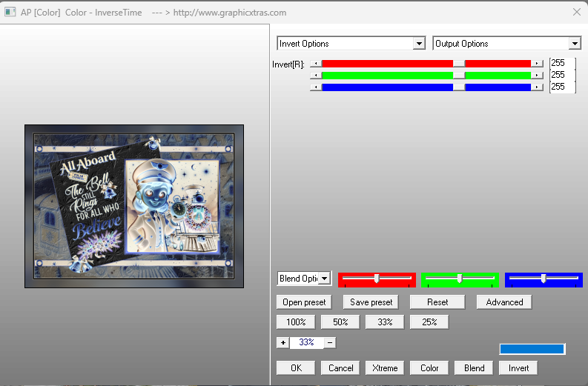This screenshot has width=588, height=386.
Task: Click the red blend slider handle
Action: [377, 279]
